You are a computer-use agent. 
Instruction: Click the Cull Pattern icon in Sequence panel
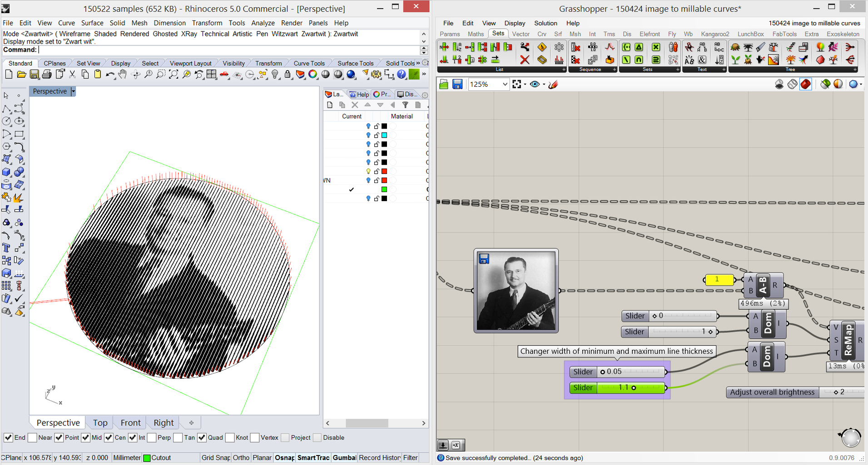click(x=575, y=60)
